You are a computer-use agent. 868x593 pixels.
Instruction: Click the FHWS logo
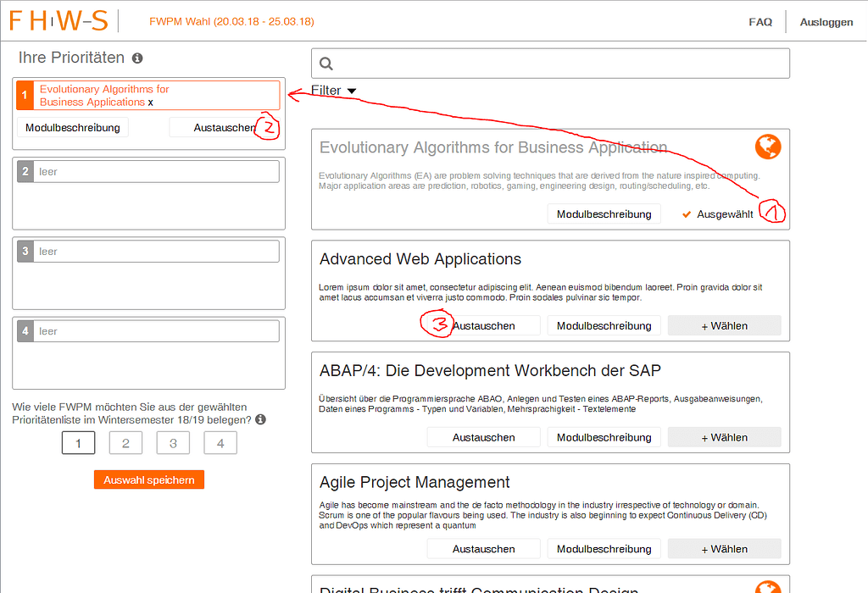[57, 21]
